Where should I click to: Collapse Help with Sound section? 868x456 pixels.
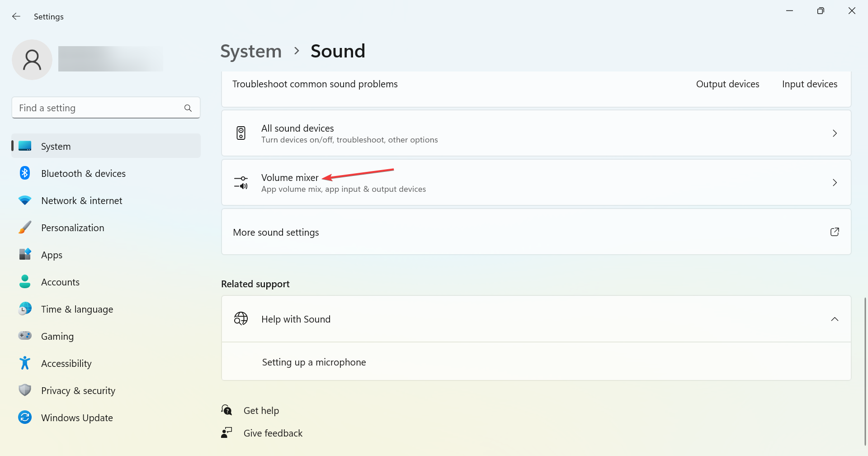(x=835, y=319)
